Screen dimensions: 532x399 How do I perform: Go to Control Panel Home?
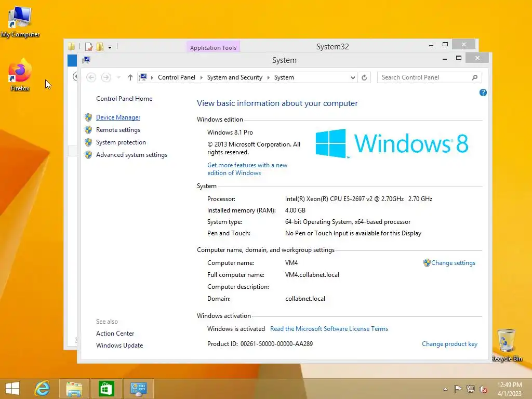[x=124, y=99]
